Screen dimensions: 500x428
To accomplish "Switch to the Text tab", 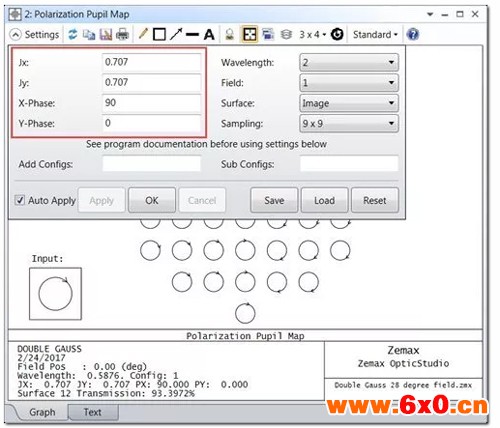I will pos(93,412).
